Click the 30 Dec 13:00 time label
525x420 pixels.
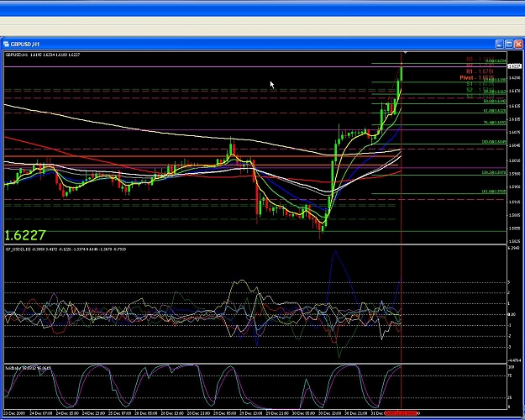coord(330,413)
